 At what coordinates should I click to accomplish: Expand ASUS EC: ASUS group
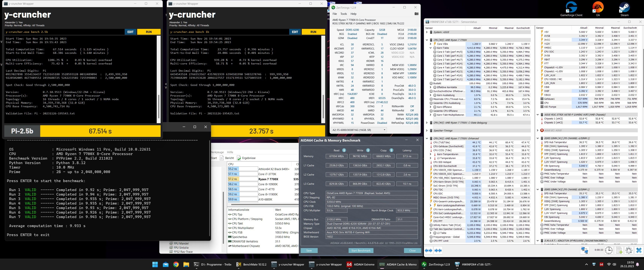pos(538,130)
